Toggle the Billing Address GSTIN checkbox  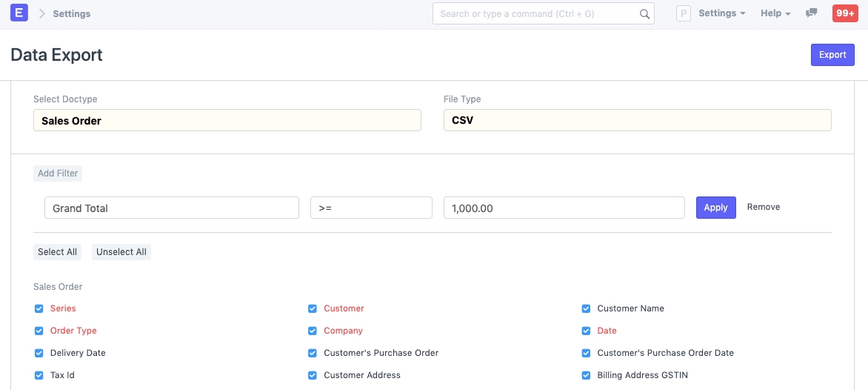coord(587,375)
